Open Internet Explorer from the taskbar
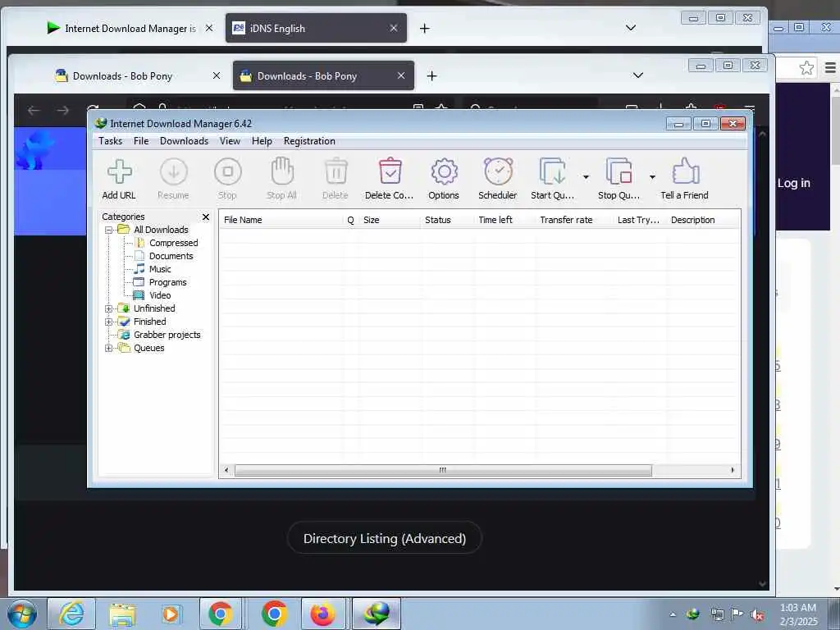Viewport: 840px width, 630px height. (x=72, y=614)
